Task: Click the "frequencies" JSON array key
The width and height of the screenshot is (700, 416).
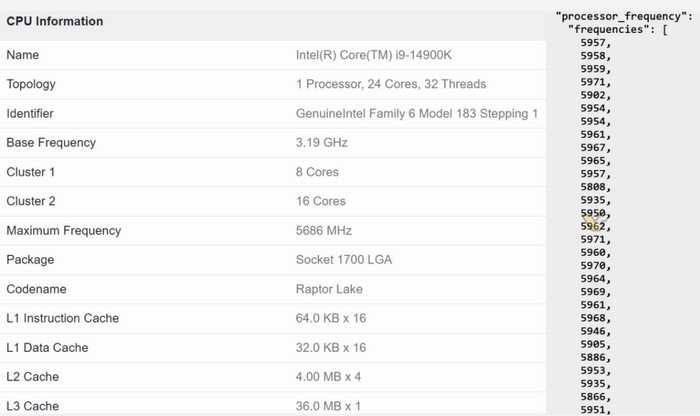Action: pos(610,31)
